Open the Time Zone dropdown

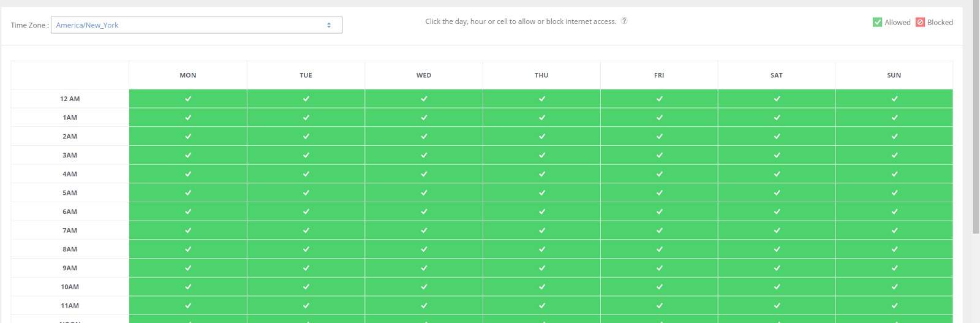tap(197, 25)
